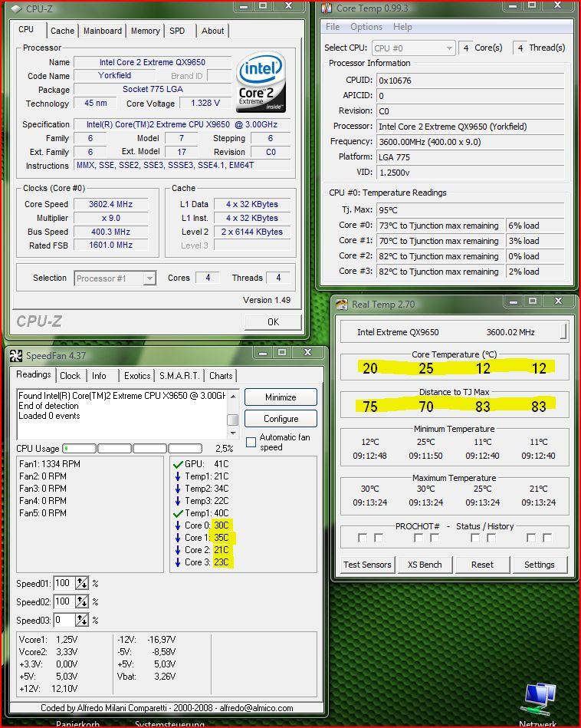Click the Reset button in Real Temp
The width and height of the screenshot is (581, 728).
(x=483, y=565)
